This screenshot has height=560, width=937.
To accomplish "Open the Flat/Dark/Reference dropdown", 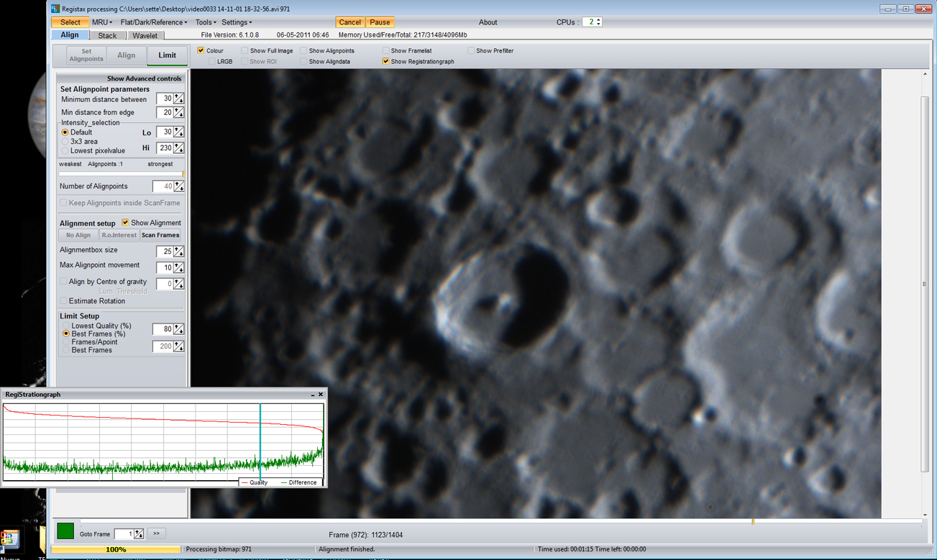I will 153,22.
